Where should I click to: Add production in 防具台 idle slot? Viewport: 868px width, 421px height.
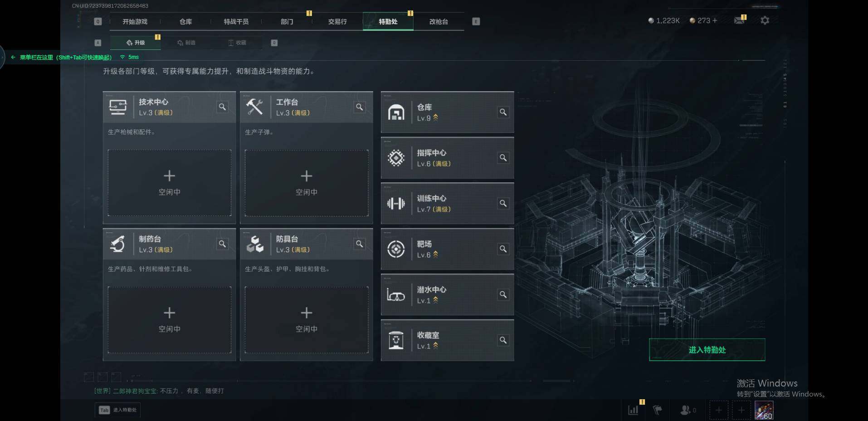click(306, 319)
